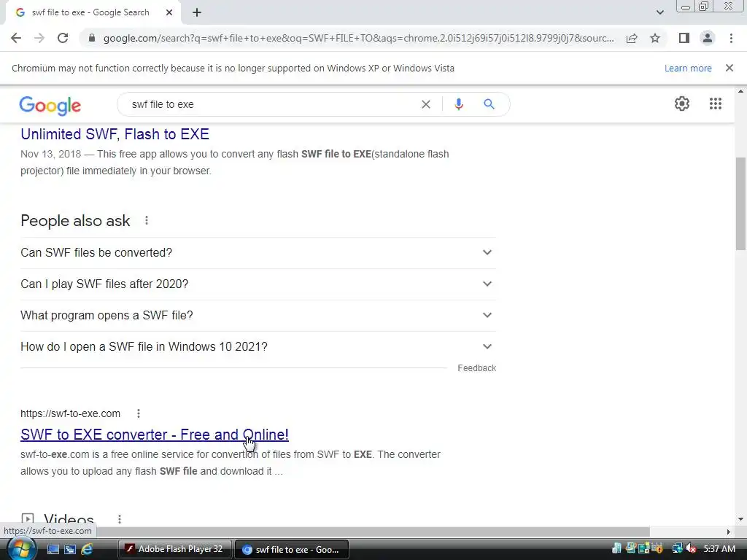Go back to the previous page
747x560 pixels.
(x=16, y=38)
